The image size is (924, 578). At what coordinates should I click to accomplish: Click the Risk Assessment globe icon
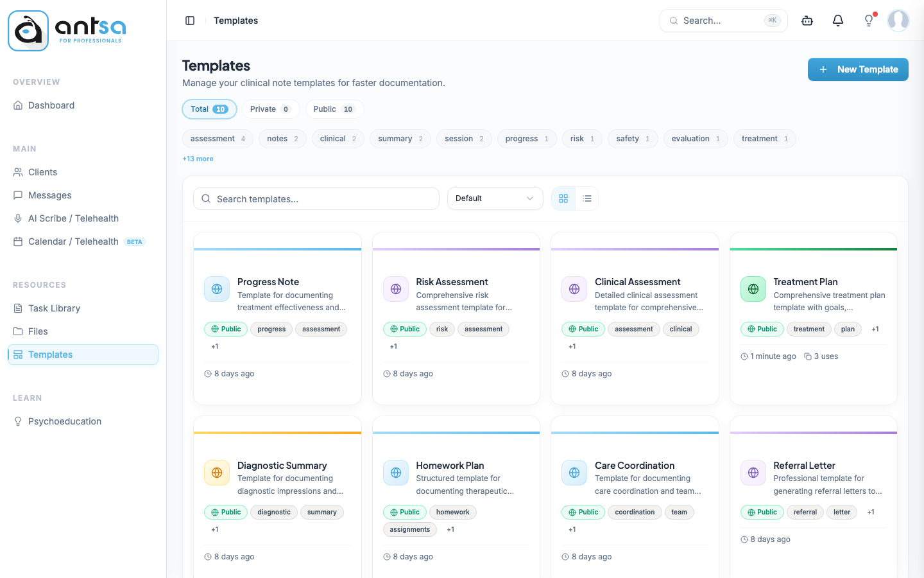click(x=396, y=289)
